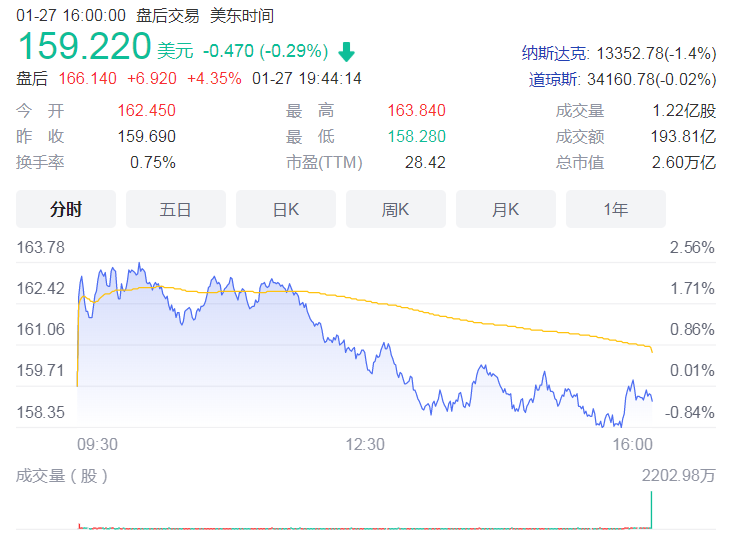
Task: Click the 09:30 time axis label
Action: click(x=98, y=444)
